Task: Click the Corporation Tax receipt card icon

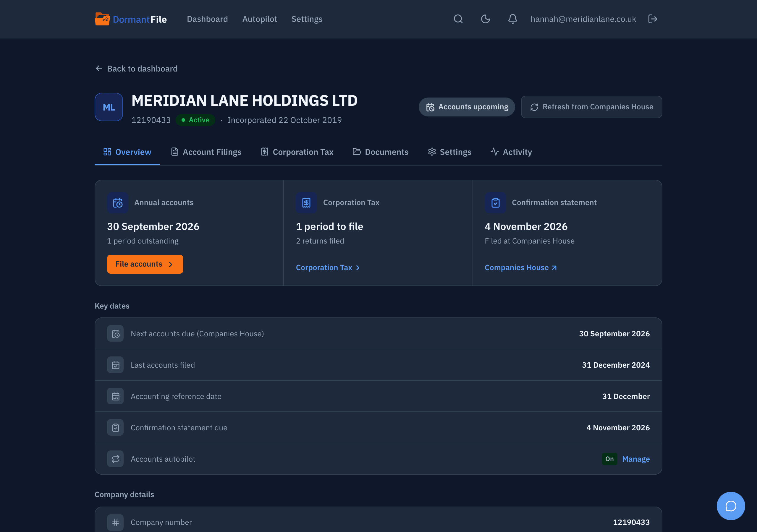Action: (x=306, y=203)
